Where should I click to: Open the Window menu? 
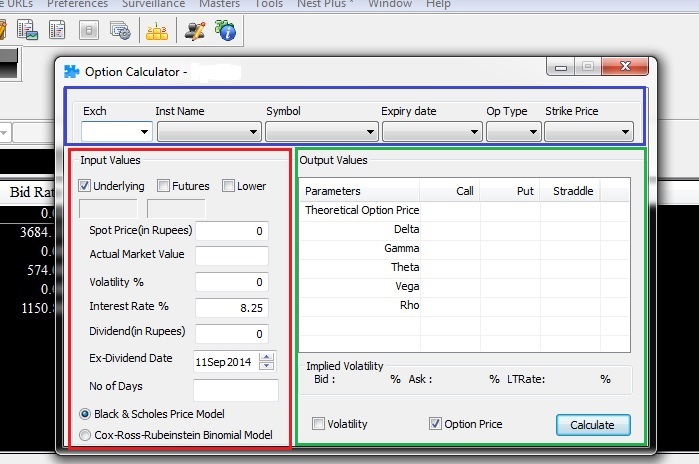pos(390,4)
